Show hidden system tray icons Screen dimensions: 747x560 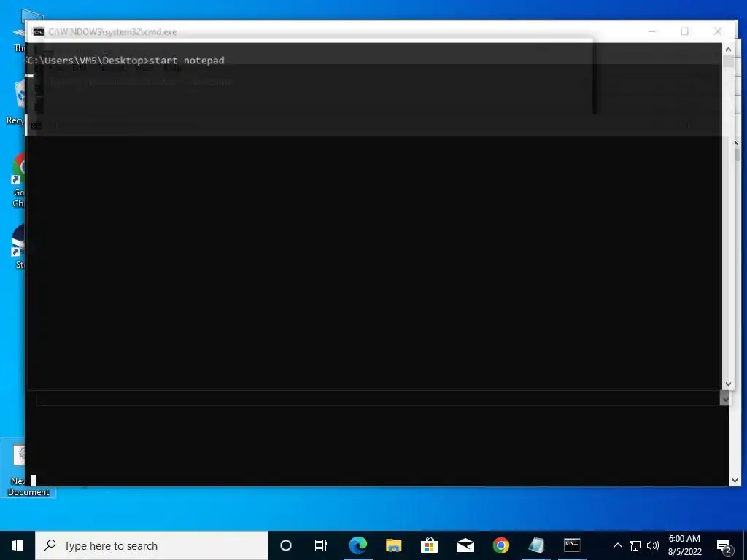tap(617, 545)
